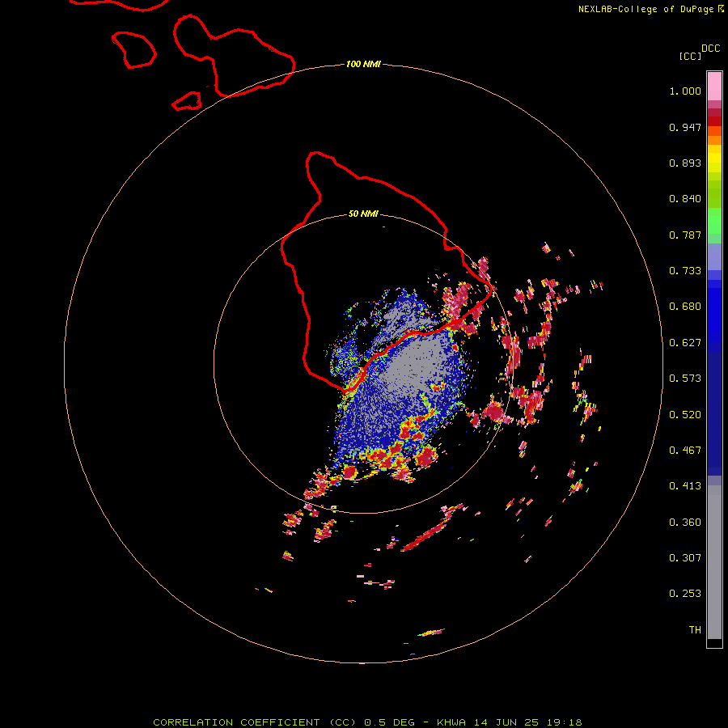
Task: Click the 1.000 colorbar value
Action: click(x=685, y=91)
